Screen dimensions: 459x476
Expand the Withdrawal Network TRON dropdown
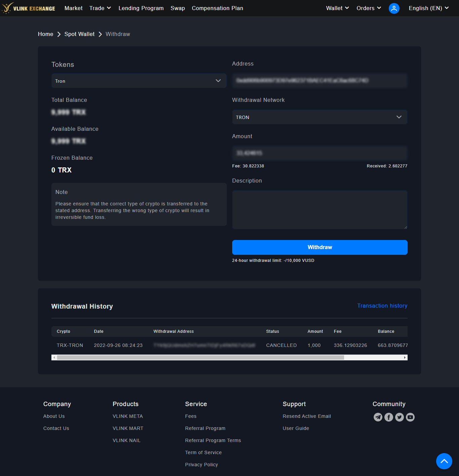(x=320, y=117)
